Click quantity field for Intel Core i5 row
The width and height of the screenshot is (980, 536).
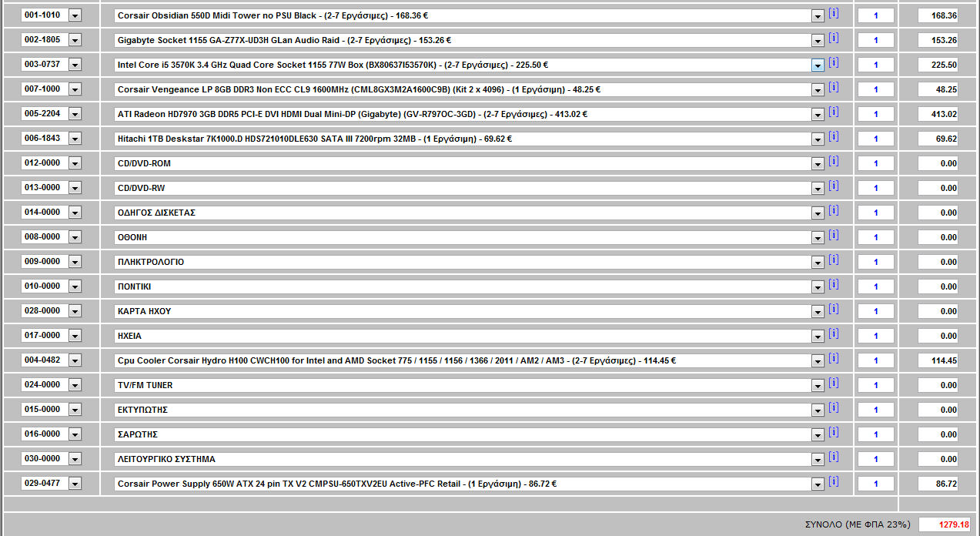(875, 65)
